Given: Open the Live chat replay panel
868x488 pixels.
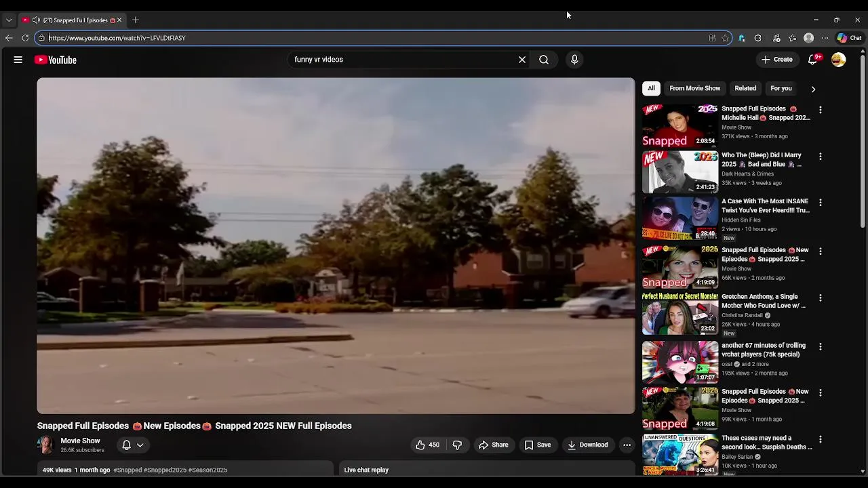Looking at the screenshot, I should click(486, 470).
